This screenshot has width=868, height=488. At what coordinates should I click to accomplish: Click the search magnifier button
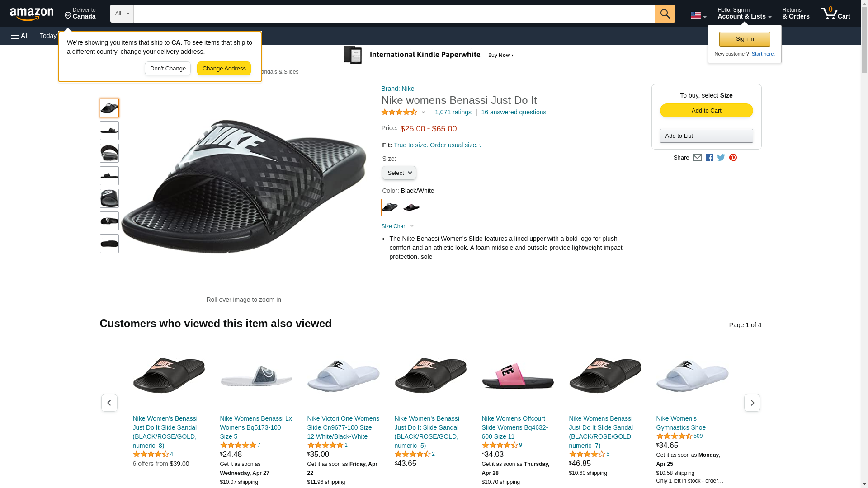click(x=665, y=14)
